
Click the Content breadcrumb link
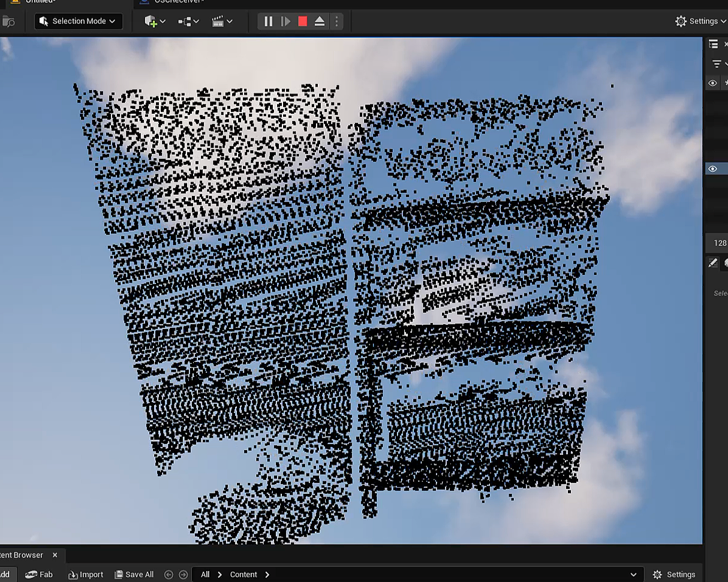pos(243,574)
